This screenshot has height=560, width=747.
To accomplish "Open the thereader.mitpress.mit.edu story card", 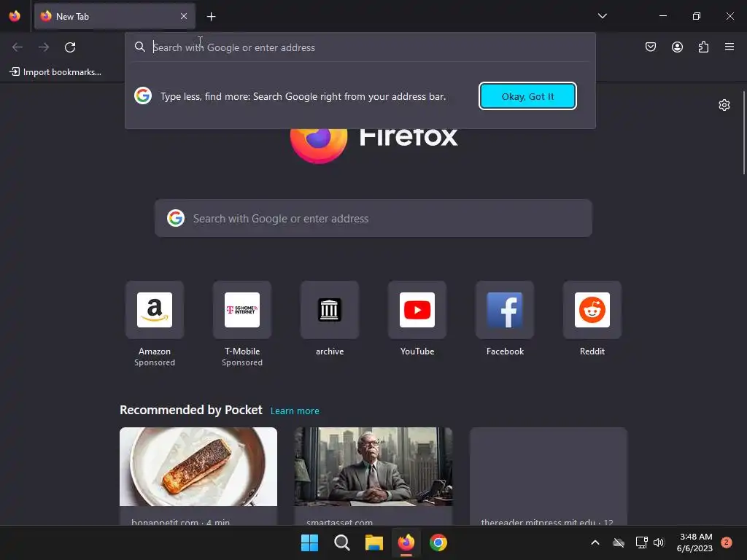I will (x=549, y=476).
